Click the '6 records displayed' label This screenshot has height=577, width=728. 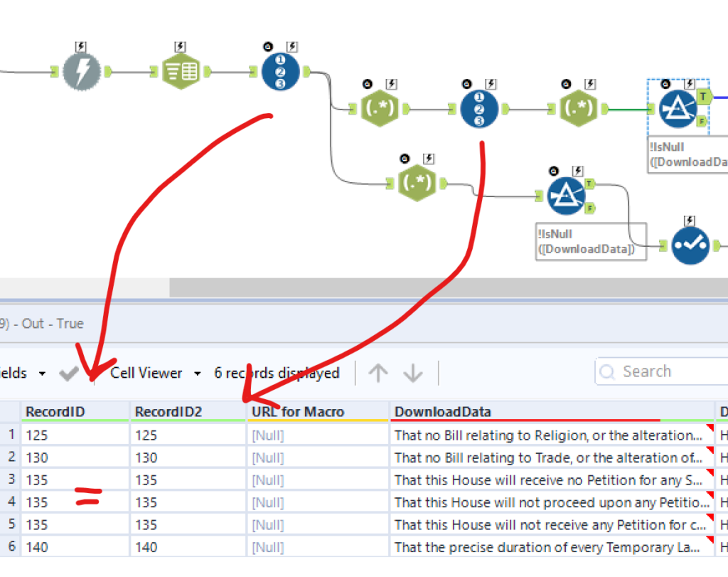[x=277, y=373]
